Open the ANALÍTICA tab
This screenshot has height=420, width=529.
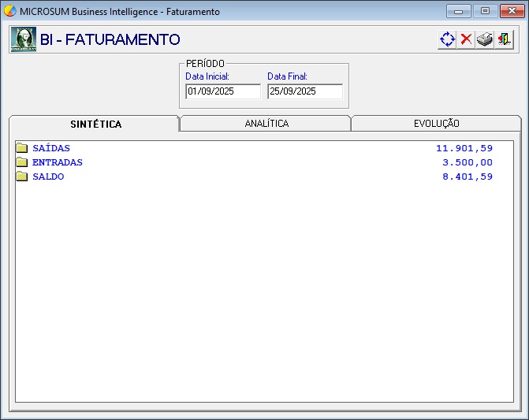(266, 124)
